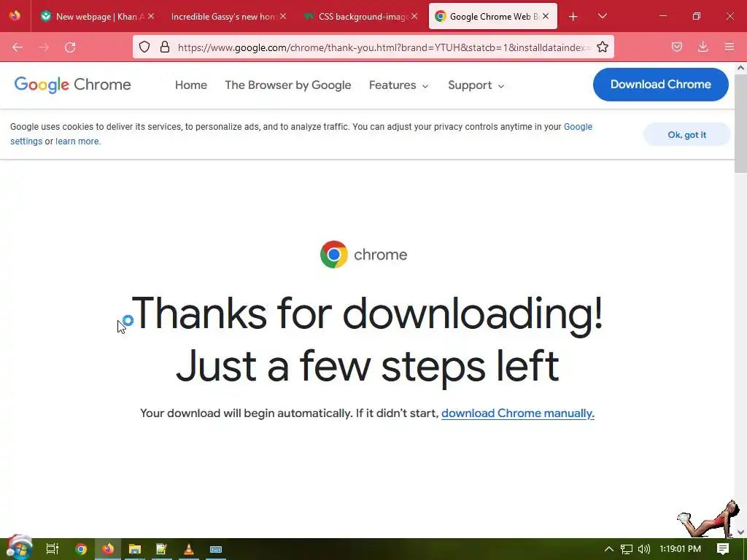Click the taskbar clock 1:19:01 PM
This screenshot has height=560, width=747.
click(680, 549)
